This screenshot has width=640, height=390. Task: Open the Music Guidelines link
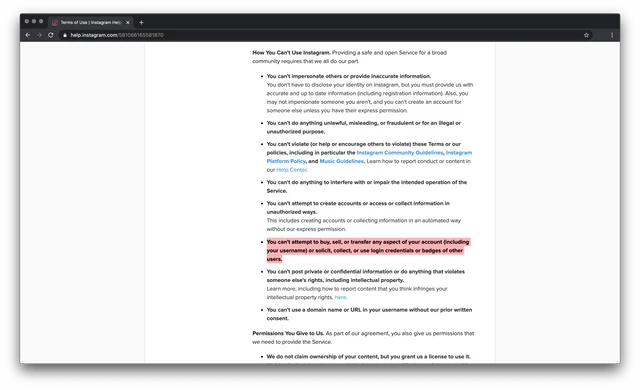click(341, 161)
